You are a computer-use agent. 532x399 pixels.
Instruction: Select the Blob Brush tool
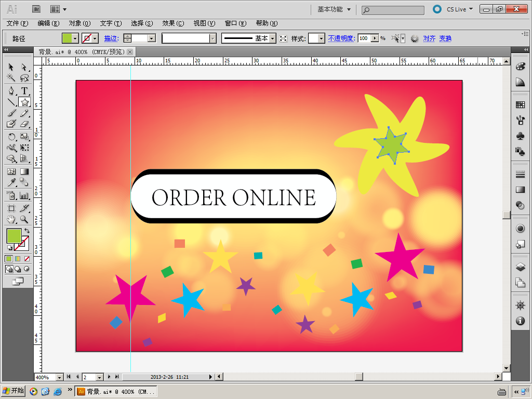tap(11, 124)
